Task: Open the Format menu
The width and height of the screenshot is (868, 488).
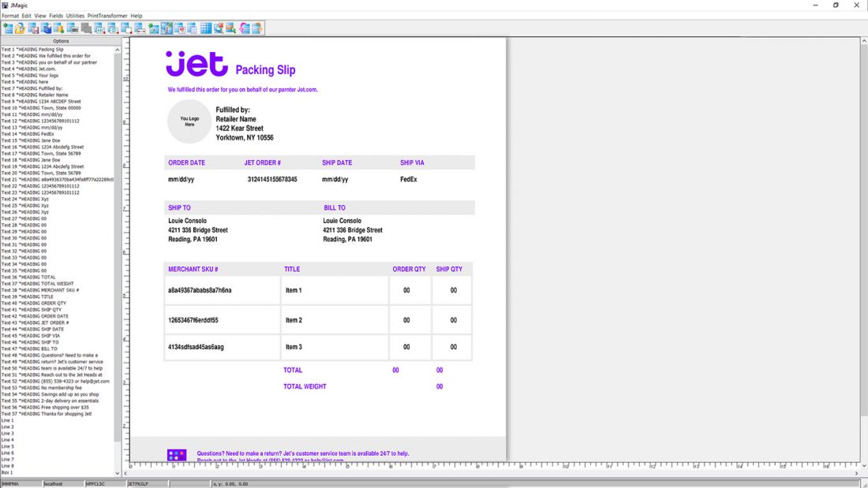Action: [11, 14]
